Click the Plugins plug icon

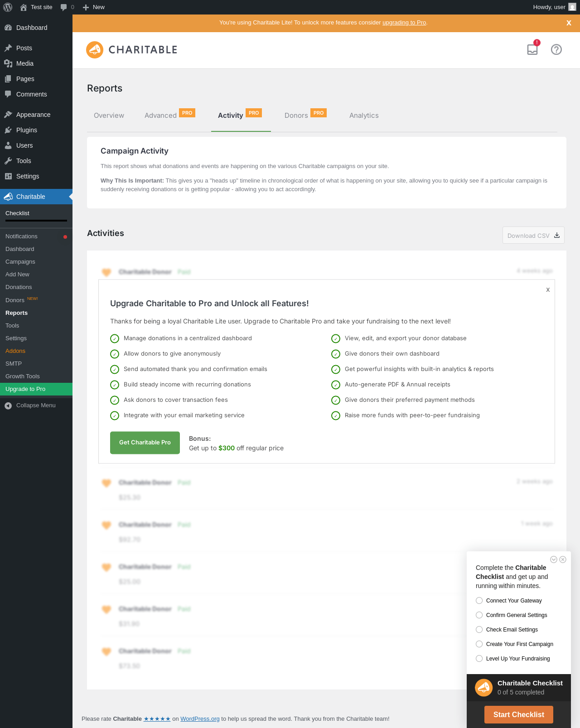(x=8, y=130)
